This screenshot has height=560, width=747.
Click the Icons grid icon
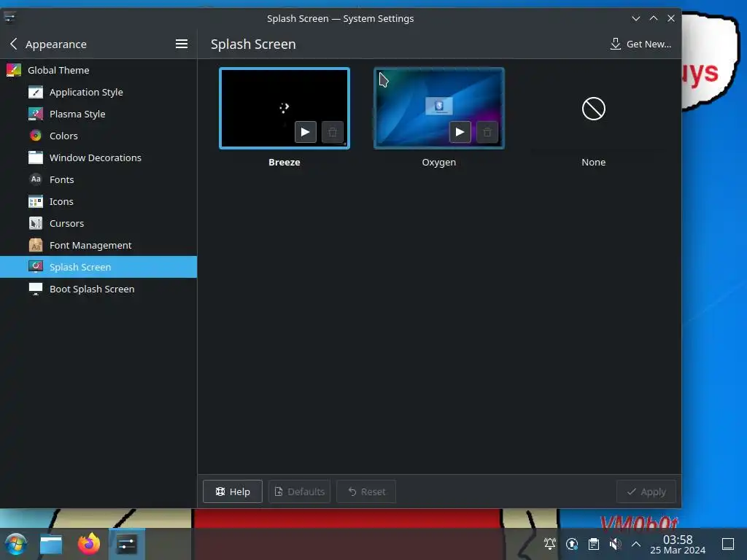(x=36, y=201)
